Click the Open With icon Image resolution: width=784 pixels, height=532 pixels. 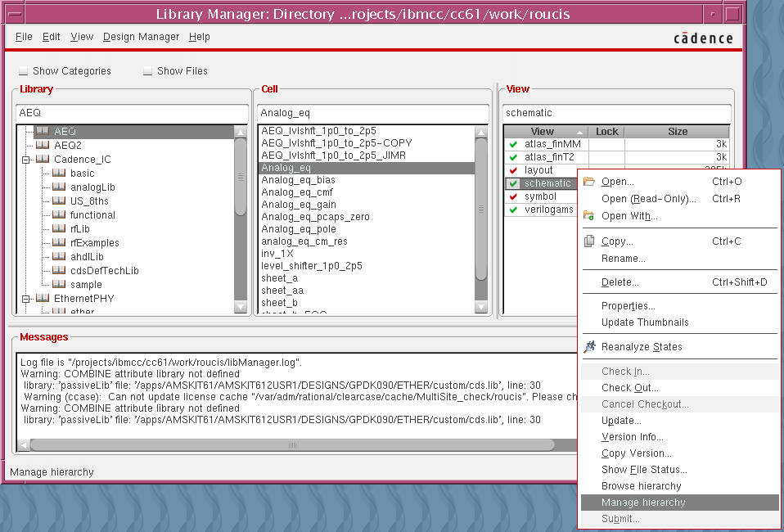pos(588,216)
